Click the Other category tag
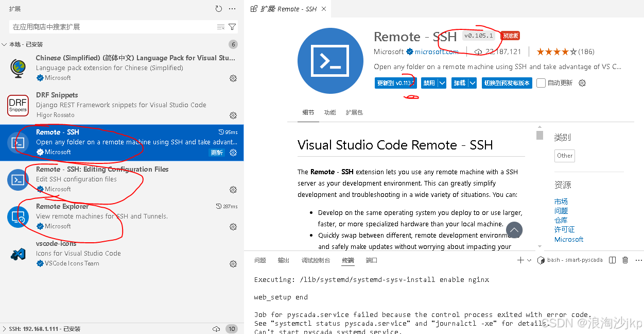 pyautogui.click(x=565, y=156)
